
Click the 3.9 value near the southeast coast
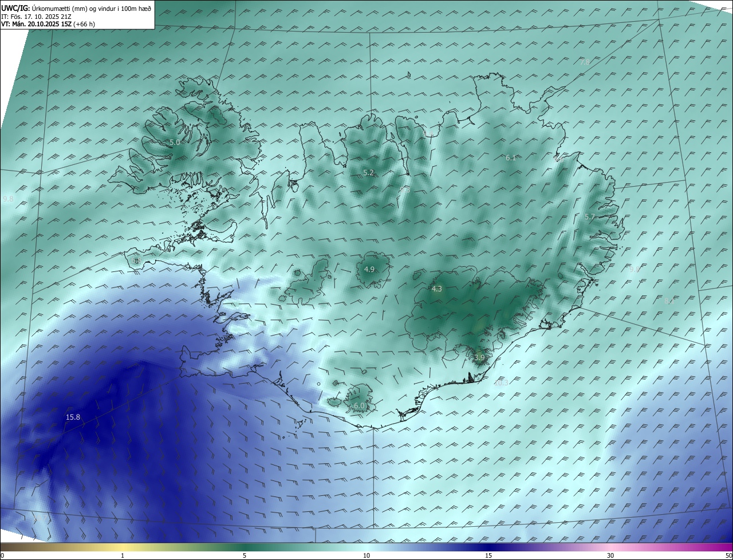(x=479, y=357)
